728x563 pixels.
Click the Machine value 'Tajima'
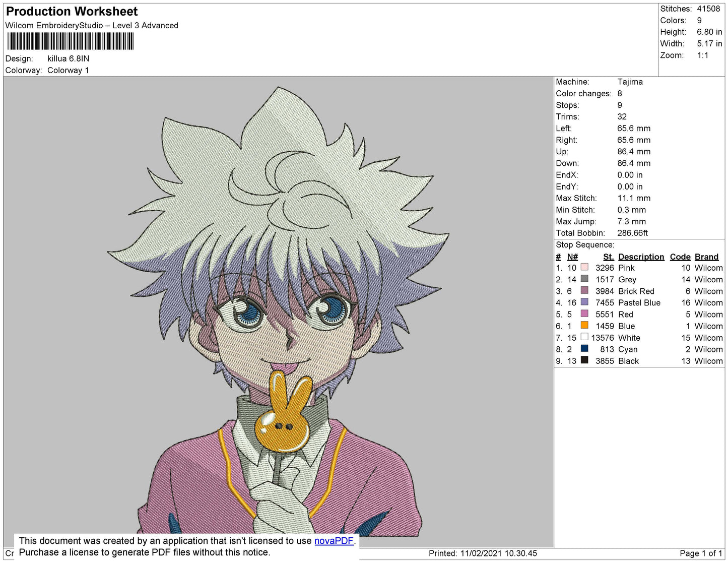[x=630, y=82]
